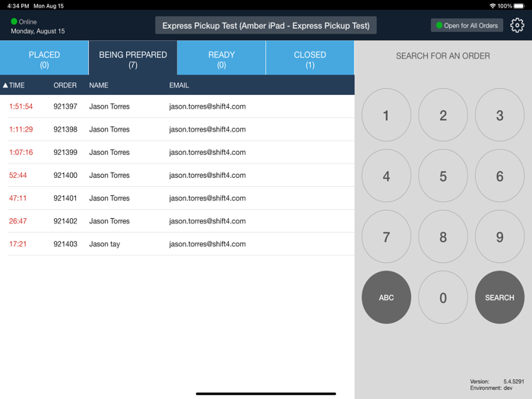
Task: Switch to the CLOSED (1) tab
Action: point(310,58)
